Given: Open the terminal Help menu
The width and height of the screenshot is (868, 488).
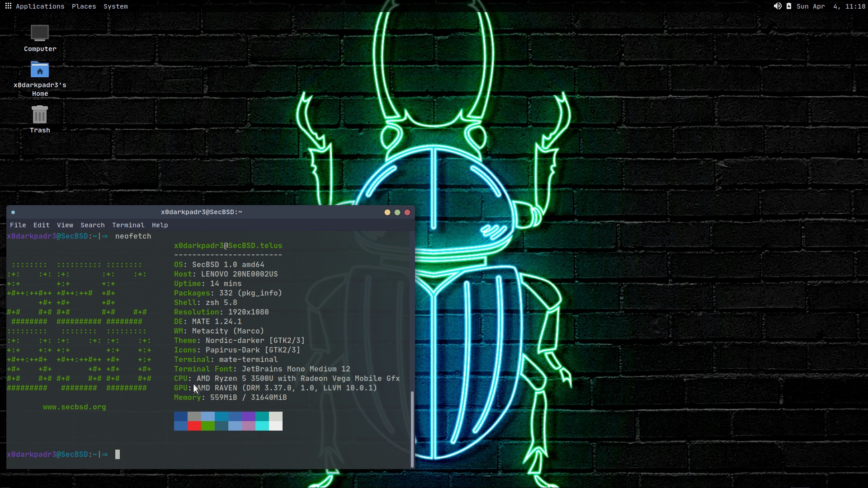Looking at the screenshot, I should [x=160, y=225].
